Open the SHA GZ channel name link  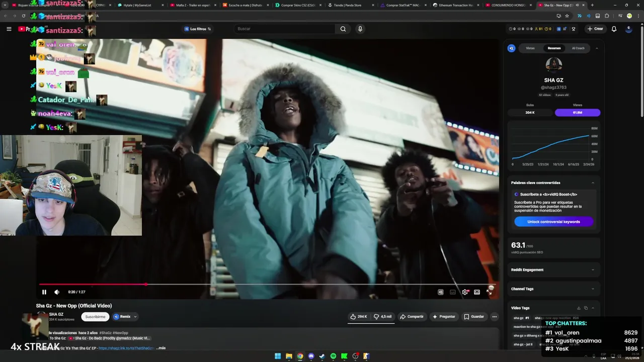tap(56, 314)
